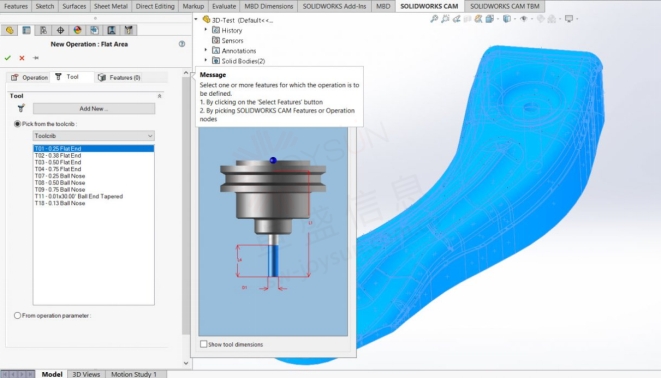This screenshot has width=661, height=378.
Task: Switch to Motion Study 1 tab
Action: 134,374
